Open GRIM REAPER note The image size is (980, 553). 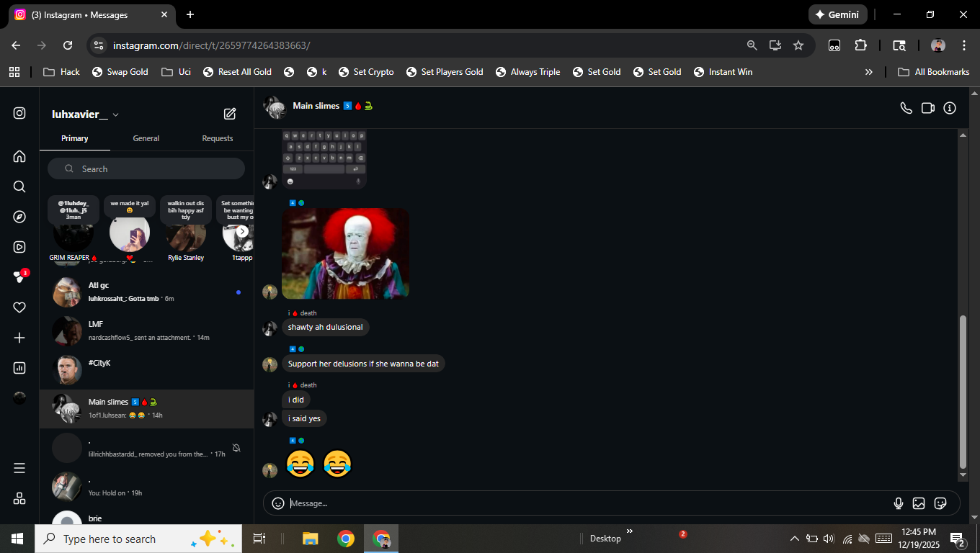pyautogui.click(x=73, y=229)
